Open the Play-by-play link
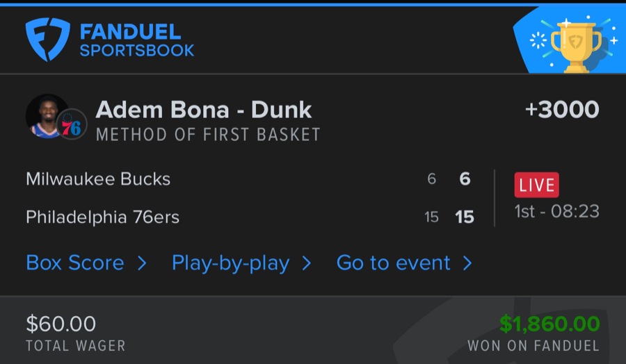 point(230,263)
